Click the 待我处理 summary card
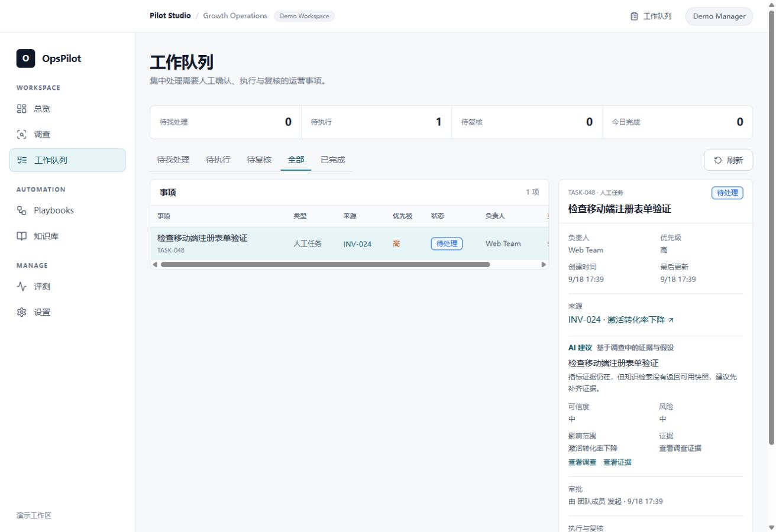 tap(226, 122)
